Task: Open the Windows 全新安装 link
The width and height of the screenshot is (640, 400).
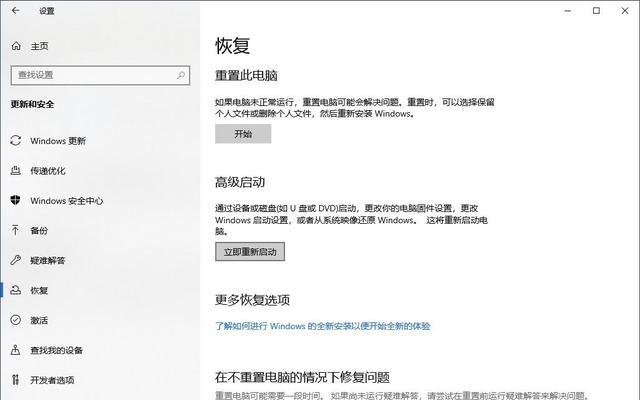Action: click(322, 326)
